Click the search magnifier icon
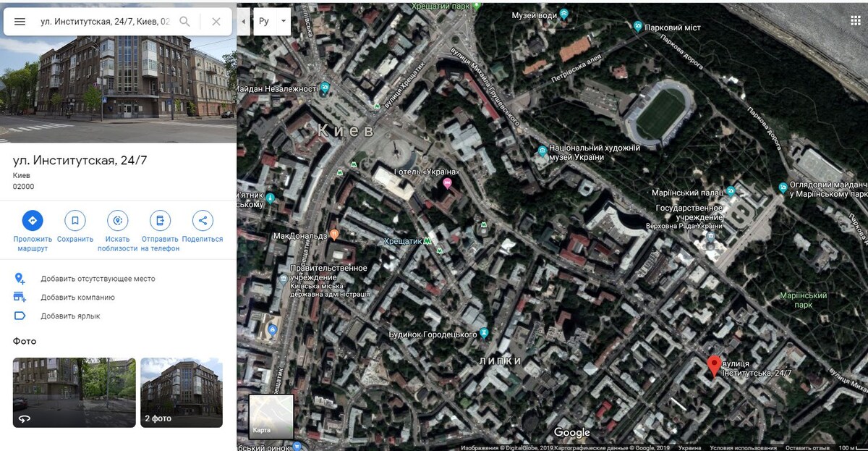 (184, 22)
